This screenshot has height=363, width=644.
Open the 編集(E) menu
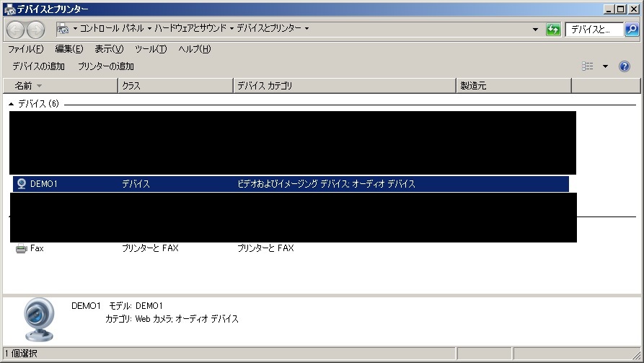coord(69,49)
